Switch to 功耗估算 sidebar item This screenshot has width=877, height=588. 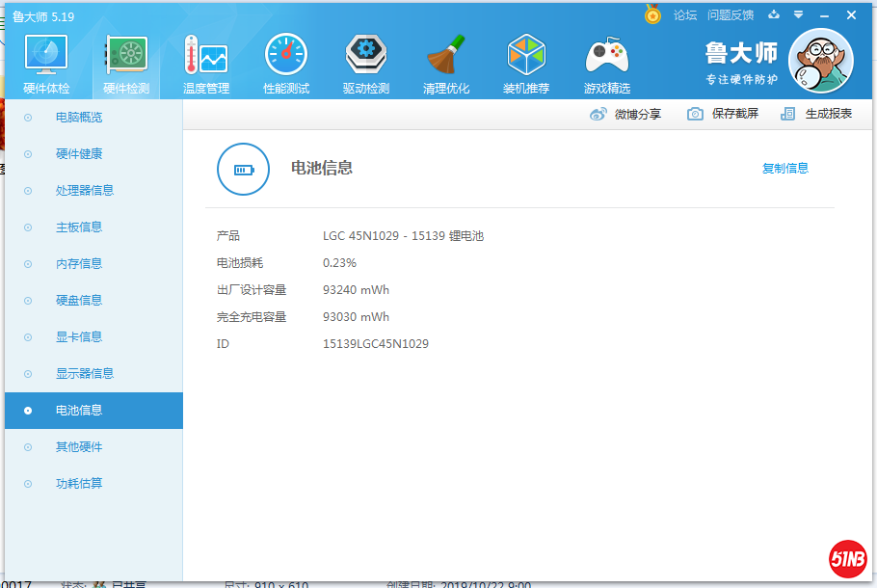[x=79, y=484]
